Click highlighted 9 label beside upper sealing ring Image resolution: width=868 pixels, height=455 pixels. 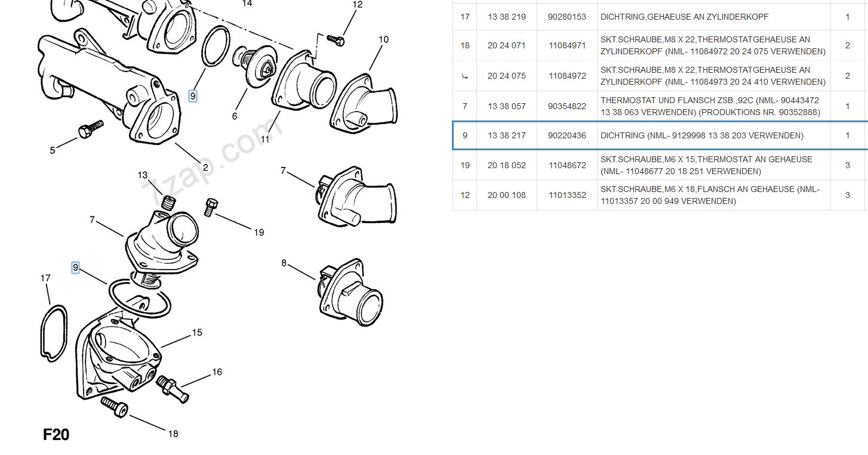pyautogui.click(x=192, y=96)
